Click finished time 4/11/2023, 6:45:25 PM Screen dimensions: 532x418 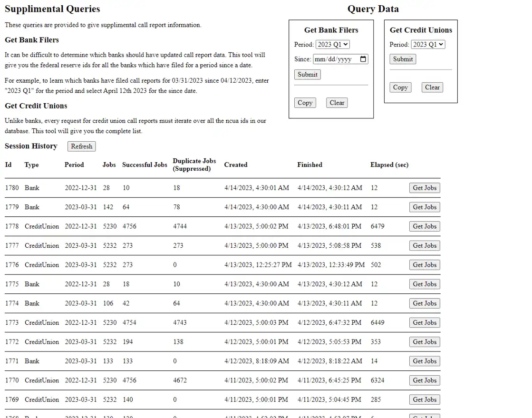(x=329, y=380)
